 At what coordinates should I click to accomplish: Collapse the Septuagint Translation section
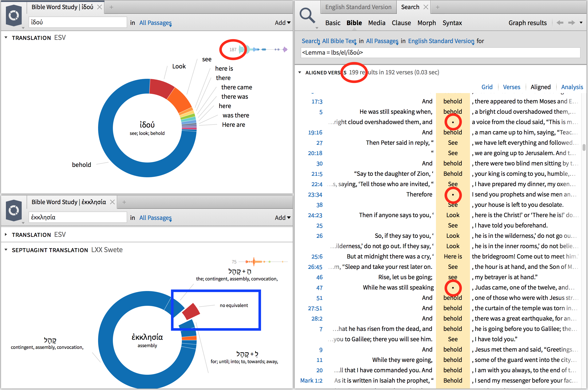(6, 250)
